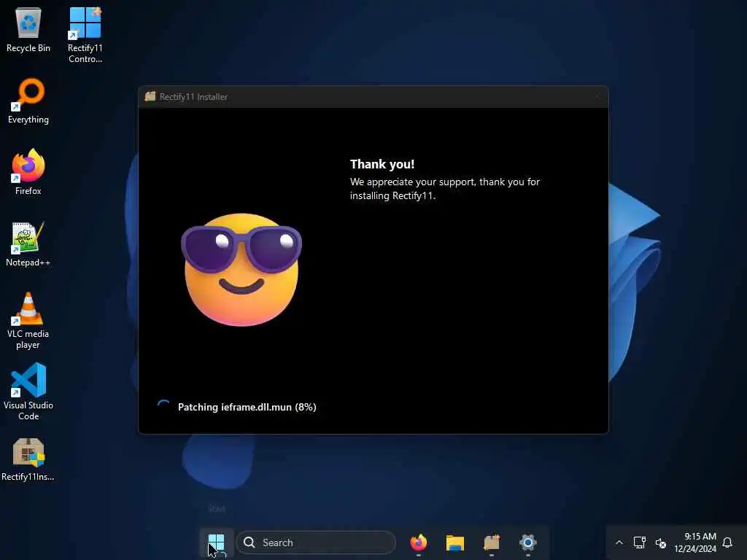Screen dimensions: 747x560
Task: Select the Everything search desktop shortcut
Action: [28, 101]
